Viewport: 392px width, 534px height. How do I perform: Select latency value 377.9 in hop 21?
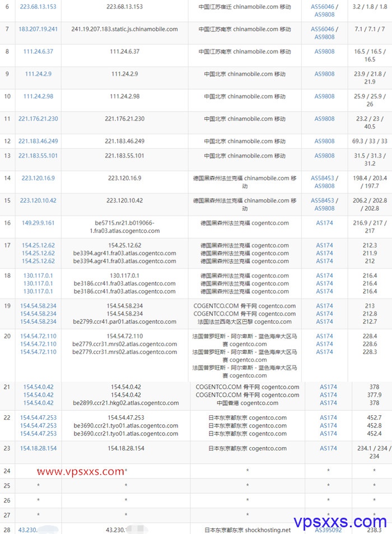click(x=374, y=395)
